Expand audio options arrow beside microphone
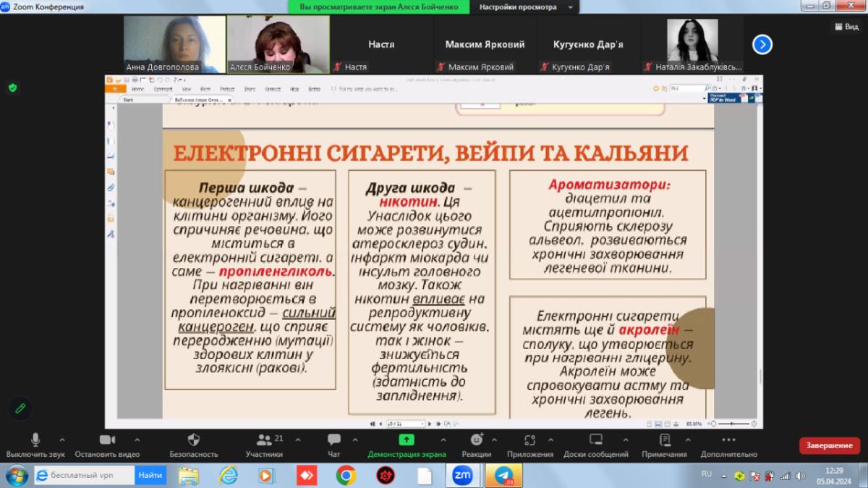Viewport: 868px width, 488px height. 61,439
